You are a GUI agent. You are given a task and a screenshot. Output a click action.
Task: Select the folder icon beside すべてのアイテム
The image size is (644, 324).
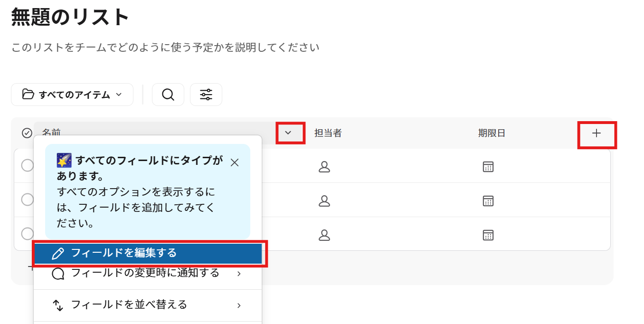click(x=28, y=94)
